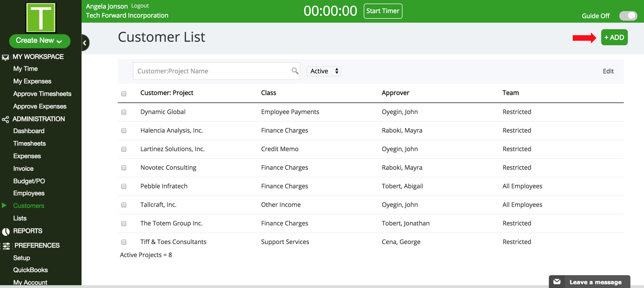Check the Tiff & Toes Consultants checkbox
The image size is (644, 288).
pyautogui.click(x=124, y=242)
